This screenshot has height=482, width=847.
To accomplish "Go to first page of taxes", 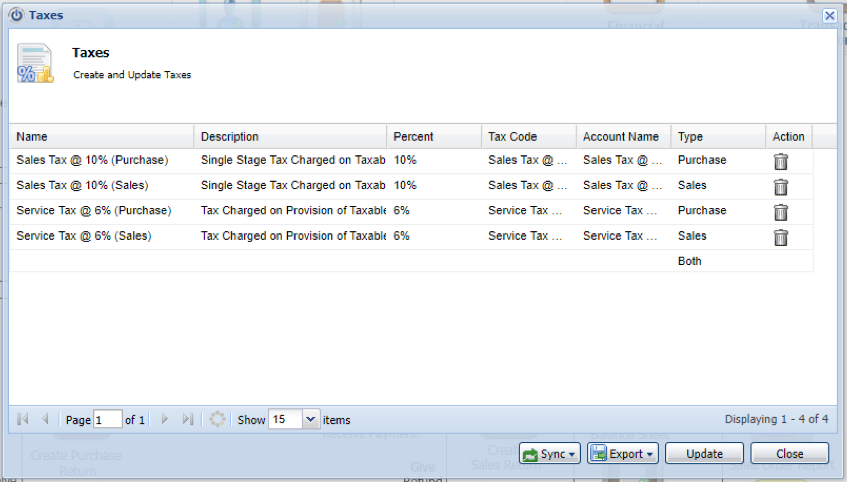I will [23, 420].
